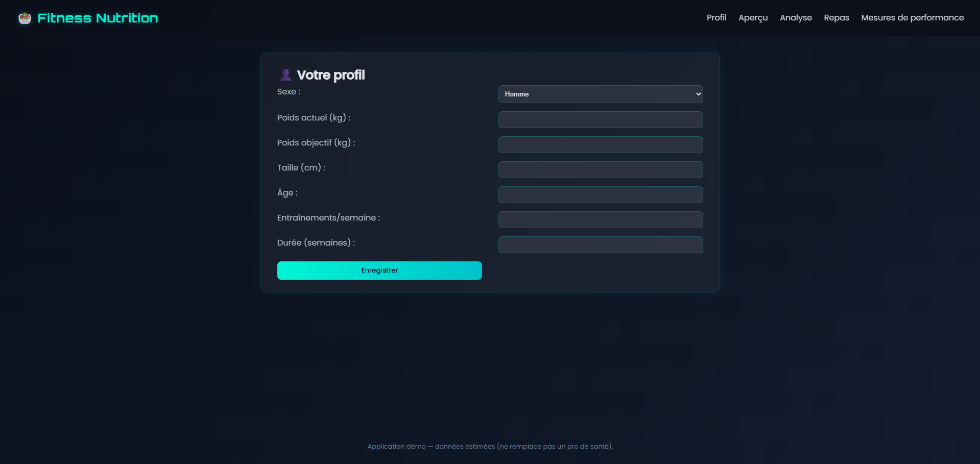Click the Entraînements/semaine label text
The width and height of the screenshot is (980, 464).
[328, 218]
